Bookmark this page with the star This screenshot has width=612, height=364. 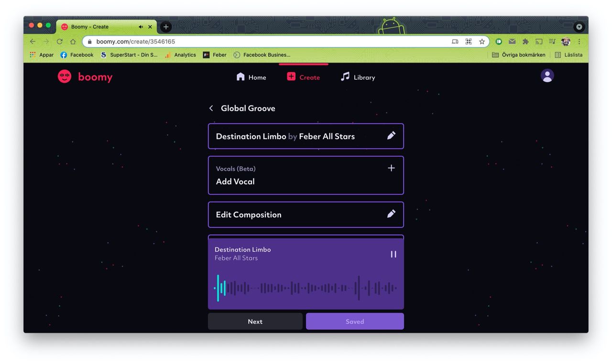[482, 42]
